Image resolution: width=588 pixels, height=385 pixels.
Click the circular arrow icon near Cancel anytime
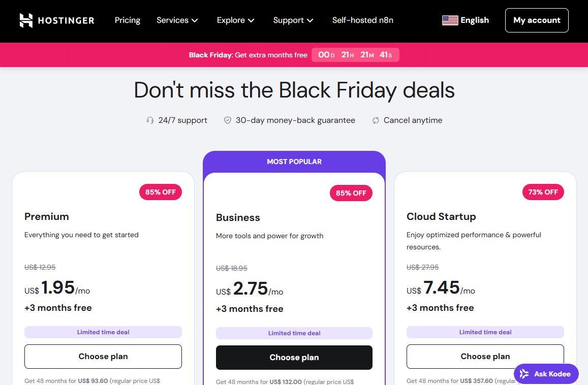(375, 120)
